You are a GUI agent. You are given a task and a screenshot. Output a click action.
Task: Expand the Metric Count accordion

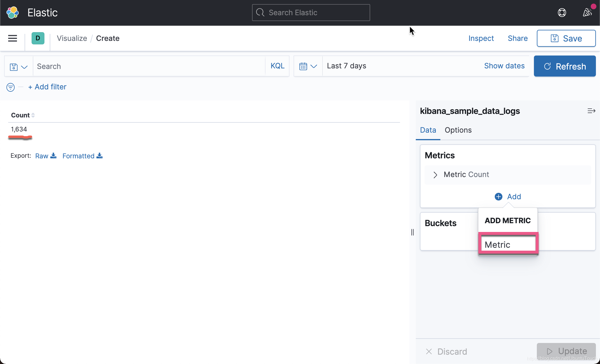[435, 175]
